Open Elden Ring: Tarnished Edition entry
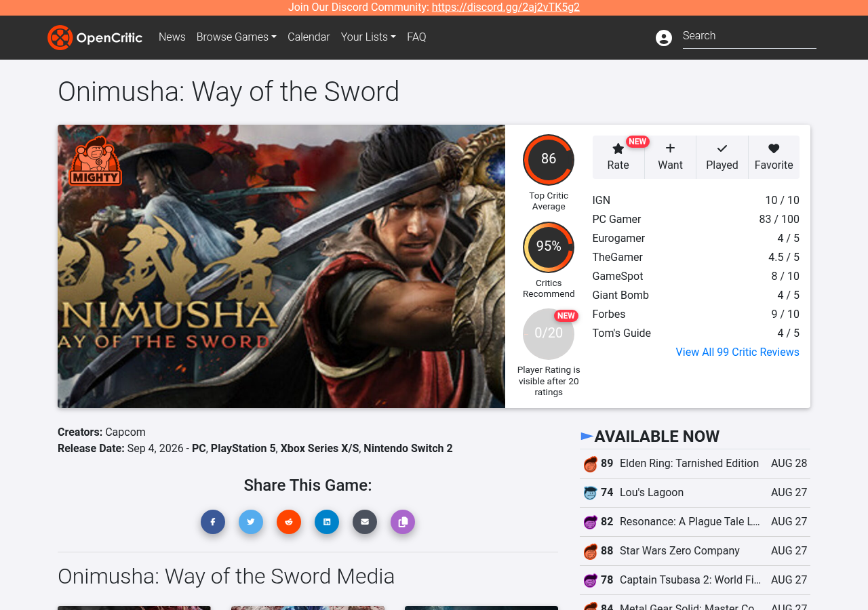868x610 pixels. 695,464
